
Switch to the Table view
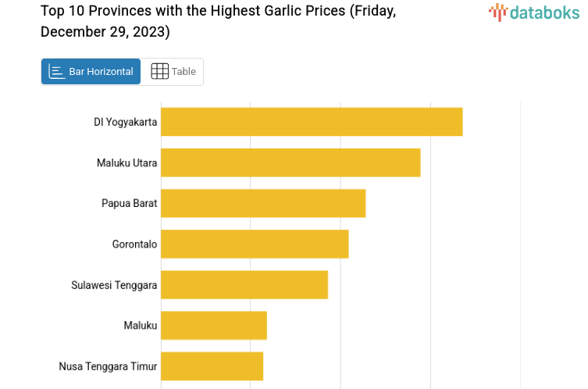pyautogui.click(x=173, y=71)
